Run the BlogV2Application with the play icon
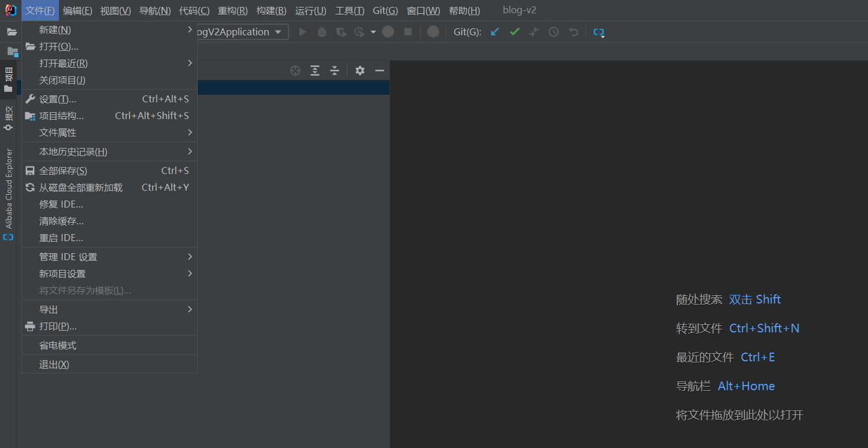This screenshot has height=448, width=868. (303, 32)
